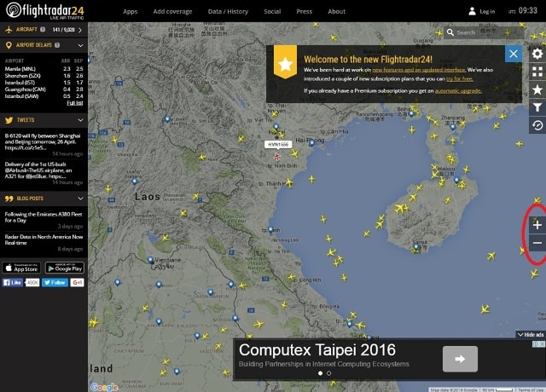Click the Twitter Follow button
546x392 pixels.
[55, 282]
